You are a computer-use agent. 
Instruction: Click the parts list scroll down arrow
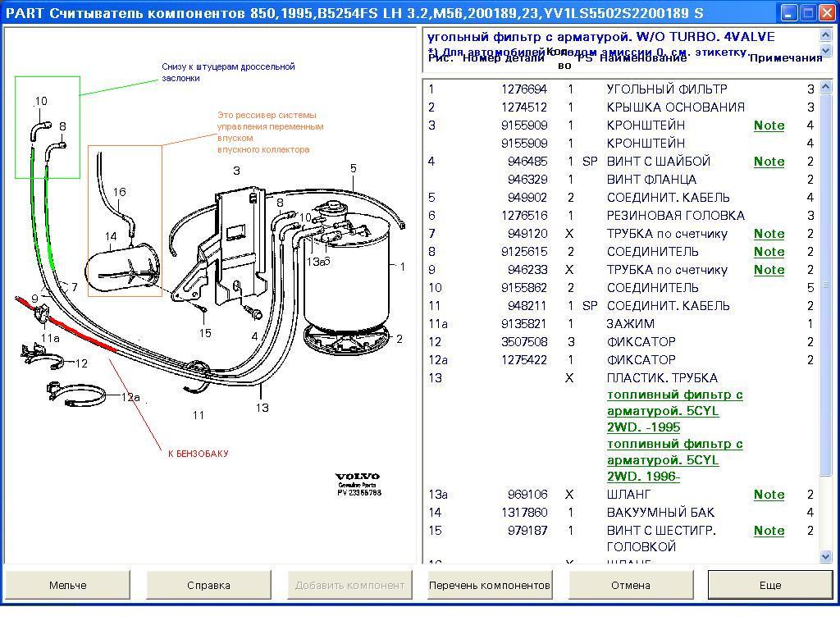pyautogui.click(x=826, y=556)
